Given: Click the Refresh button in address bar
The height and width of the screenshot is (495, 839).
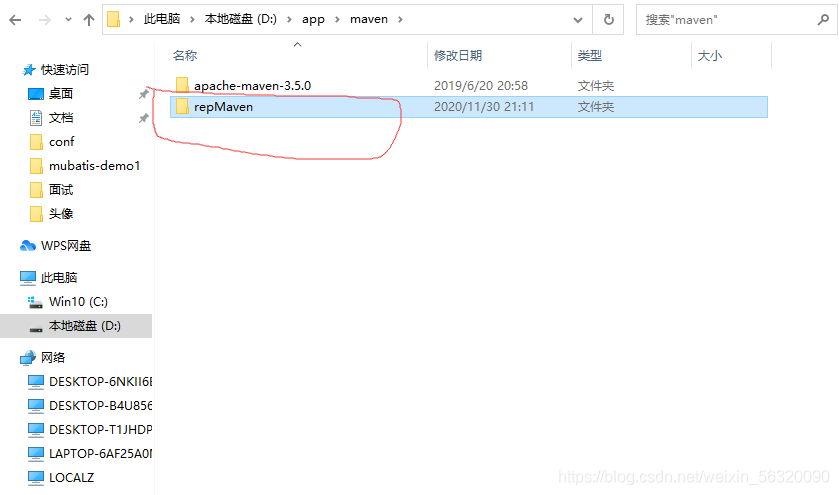Looking at the screenshot, I should (608, 19).
